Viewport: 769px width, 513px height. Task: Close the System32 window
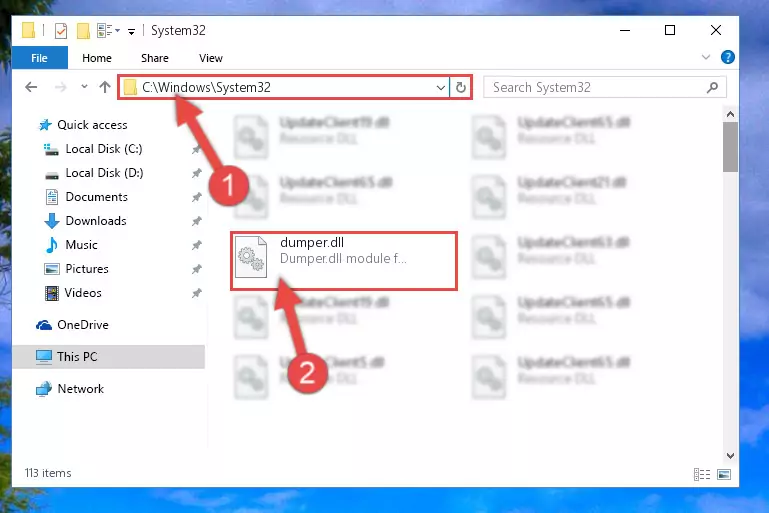pyautogui.click(x=716, y=30)
